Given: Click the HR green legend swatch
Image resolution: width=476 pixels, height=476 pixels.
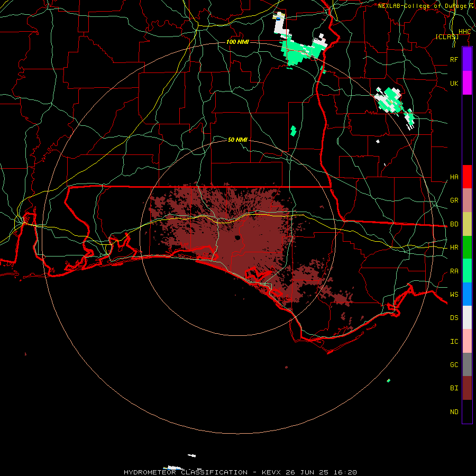Looking at the screenshot, I should click(x=467, y=247).
